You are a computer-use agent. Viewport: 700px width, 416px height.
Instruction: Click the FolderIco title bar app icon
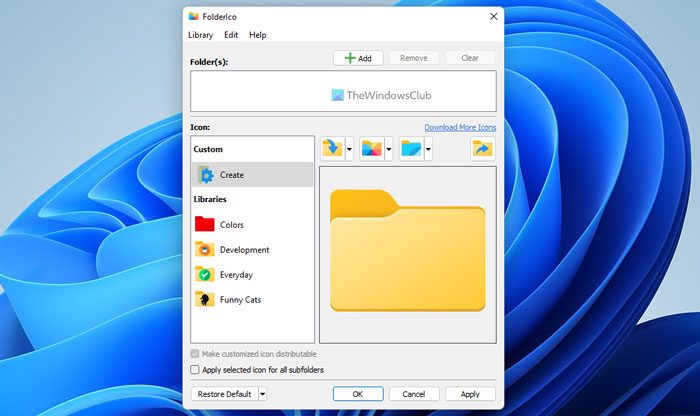pyautogui.click(x=193, y=17)
